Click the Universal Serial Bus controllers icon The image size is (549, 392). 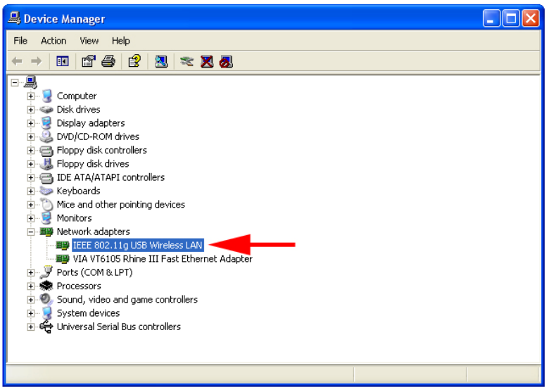(46, 327)
